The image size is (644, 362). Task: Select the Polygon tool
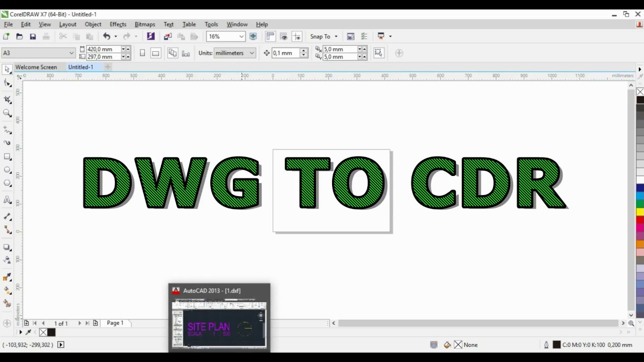7,184
